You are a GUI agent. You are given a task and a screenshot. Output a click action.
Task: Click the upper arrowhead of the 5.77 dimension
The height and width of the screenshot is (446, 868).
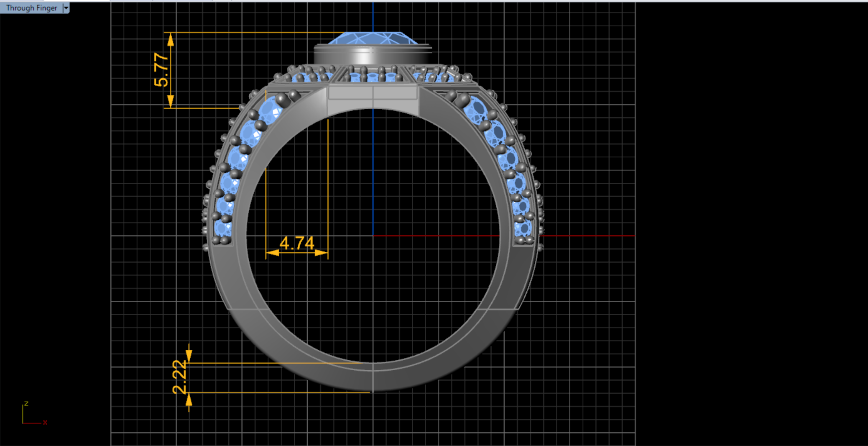coord(171,40)
